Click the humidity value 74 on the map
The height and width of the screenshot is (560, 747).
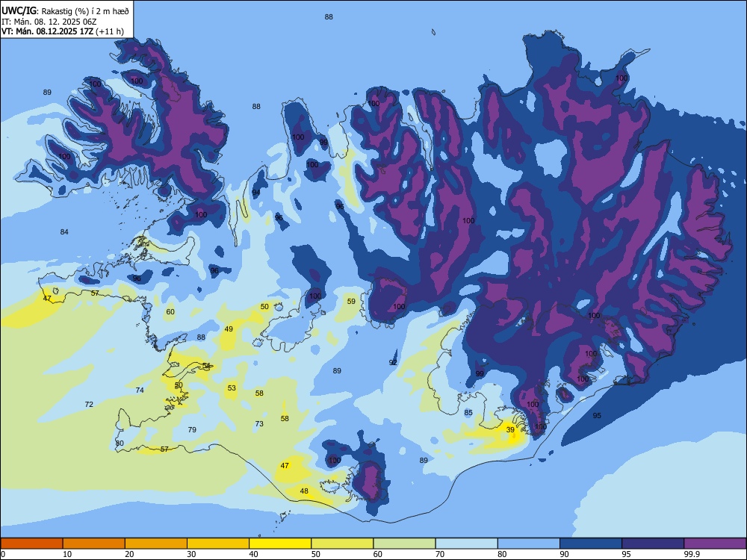[140, 390]
